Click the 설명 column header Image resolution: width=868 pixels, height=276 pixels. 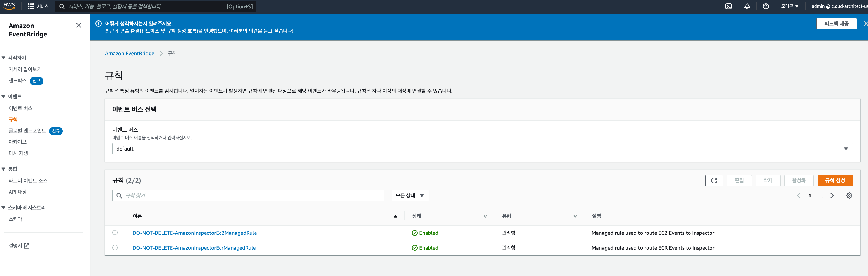point(596,216)
